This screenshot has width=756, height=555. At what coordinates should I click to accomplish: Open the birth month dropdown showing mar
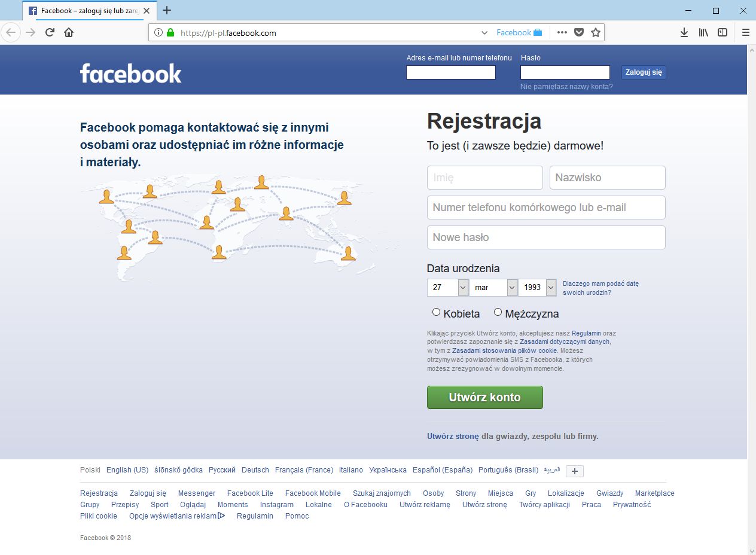(493, 288)
